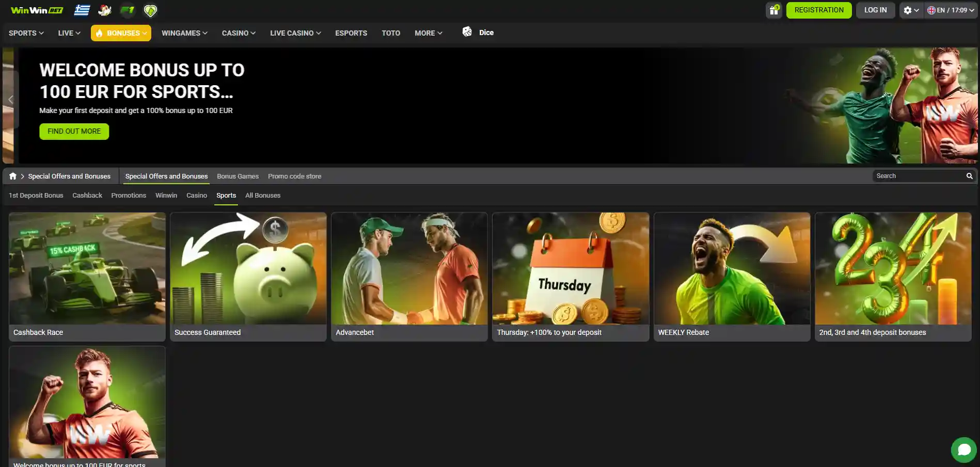The height and width of the screenshot is (467, 980).
Task: Open the F1 icon in header
Action: tap(127, 10)
